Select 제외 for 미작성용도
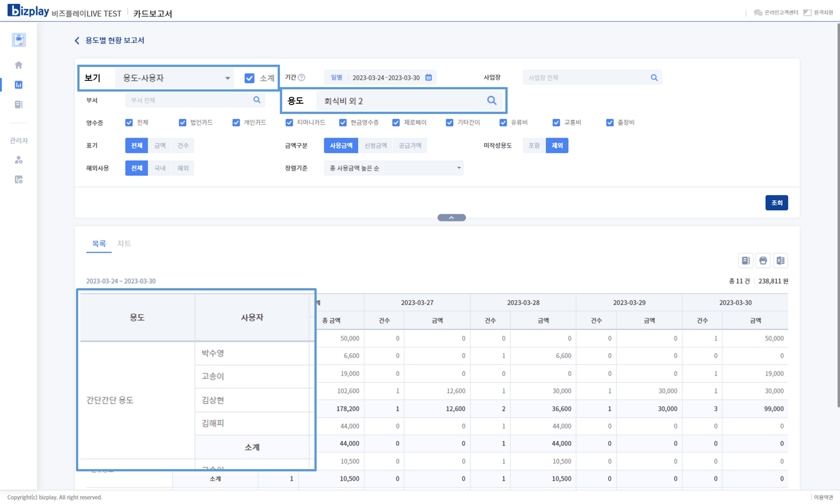 pos(557,146)
